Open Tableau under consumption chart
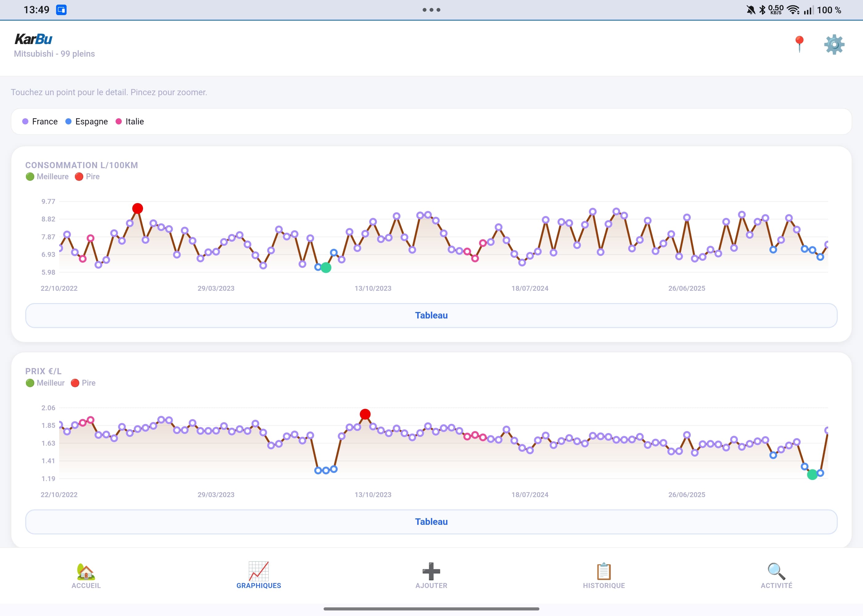Viewport: 863px width, 616px height. [x=431, y=315]
